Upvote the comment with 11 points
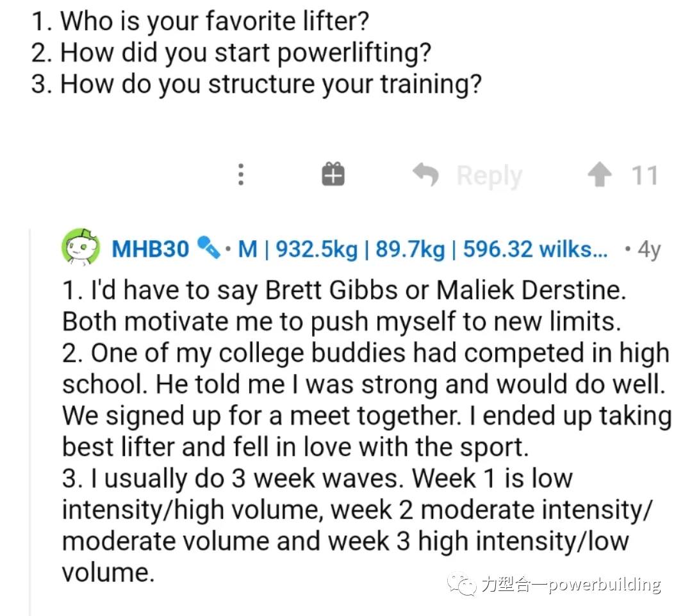 click(600, 175)
